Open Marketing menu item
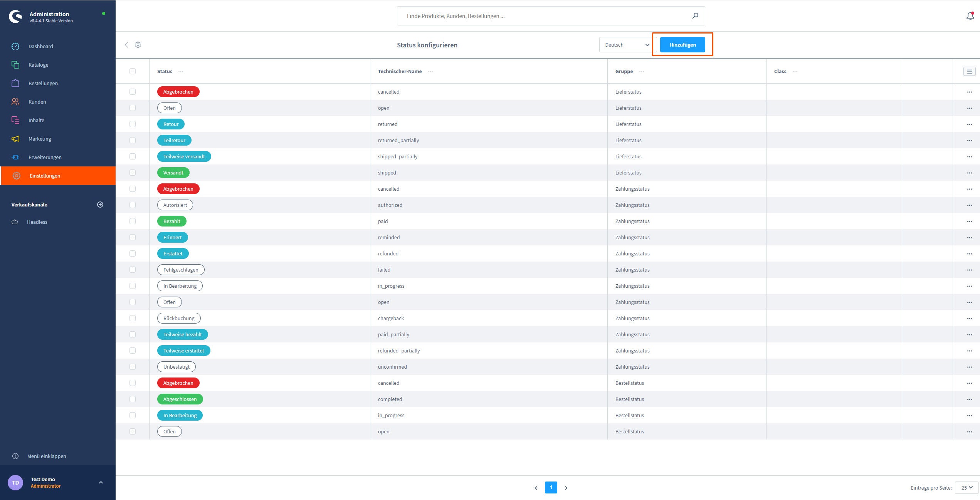980x500 pixels. pyautogui.click(x=40, y=139)
